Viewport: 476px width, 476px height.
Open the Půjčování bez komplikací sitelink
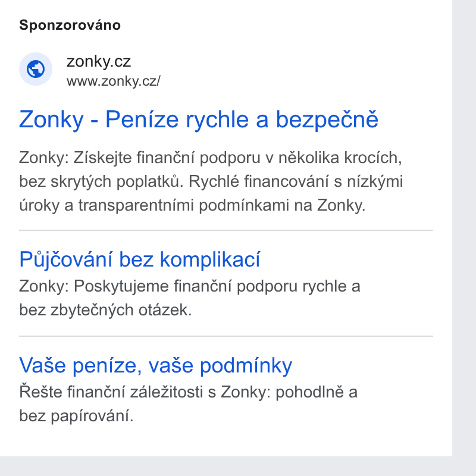pos(140,259)
